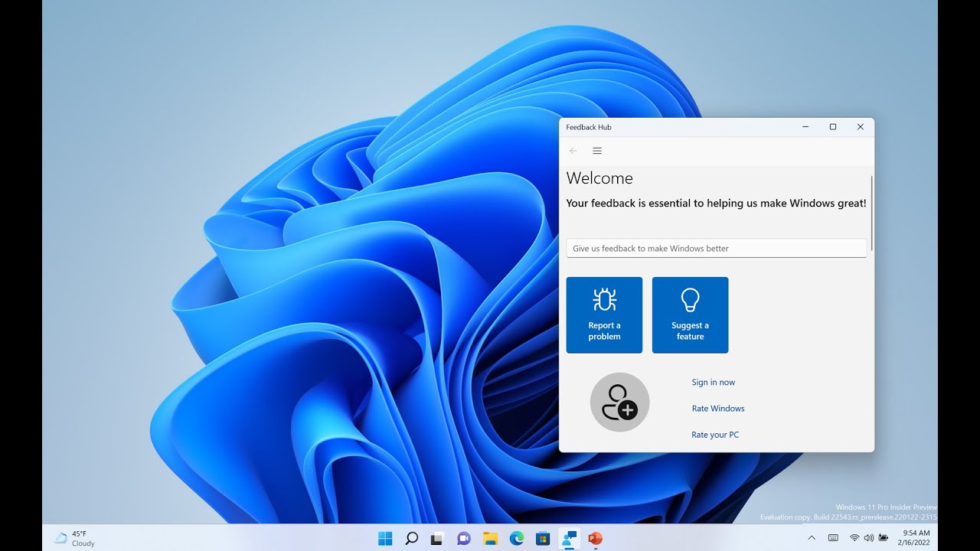Open Microsoft Edge from the taskbar

516,538
